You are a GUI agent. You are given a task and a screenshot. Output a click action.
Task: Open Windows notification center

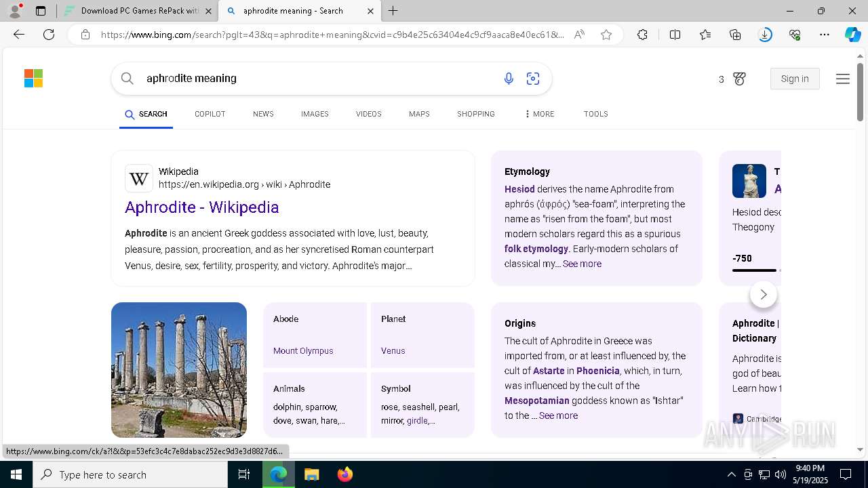coord(846,474)
